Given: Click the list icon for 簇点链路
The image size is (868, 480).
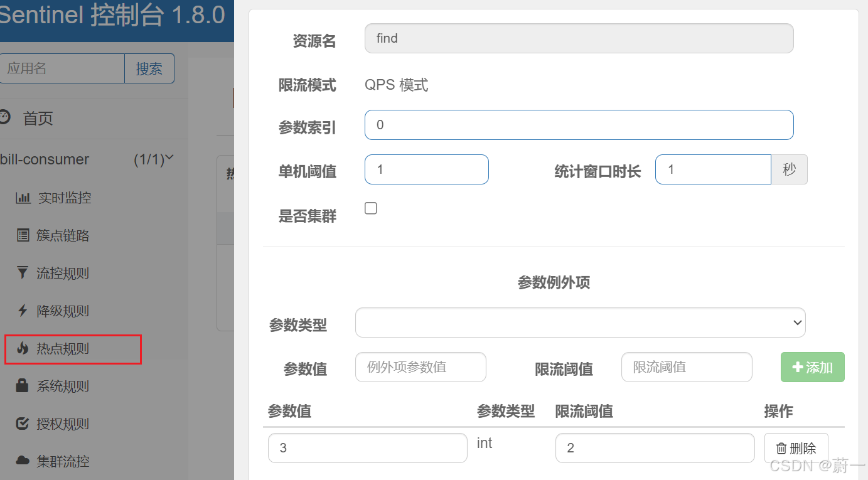Looking at the screenshot, I should tap(23, 236).
